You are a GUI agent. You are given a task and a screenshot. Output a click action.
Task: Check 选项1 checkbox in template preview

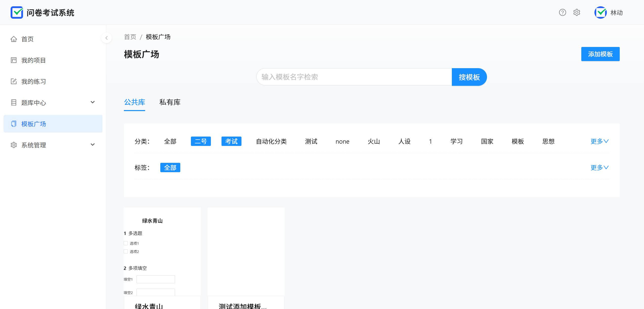tap(126, 243)
